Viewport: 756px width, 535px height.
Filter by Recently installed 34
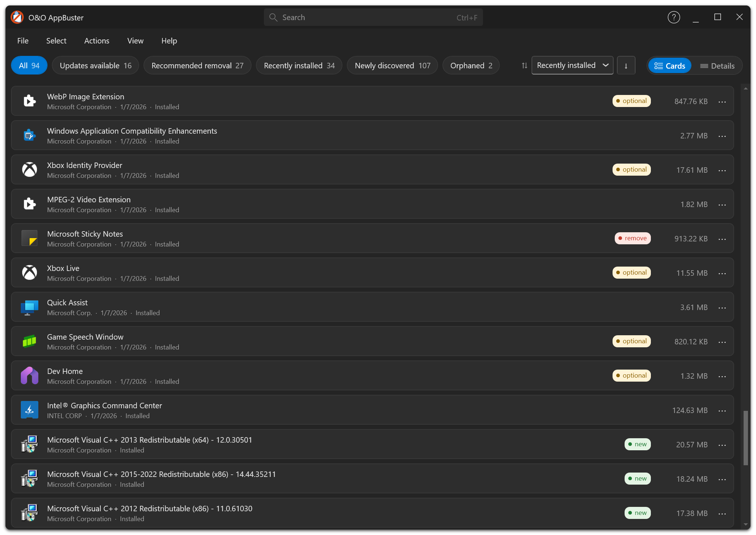[x=299, y=65]
